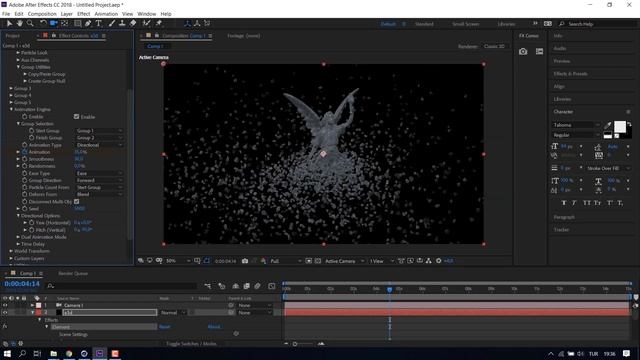Click the viewer reset exposure icon
Screen dimensions: 640x360
coord(439,261)
